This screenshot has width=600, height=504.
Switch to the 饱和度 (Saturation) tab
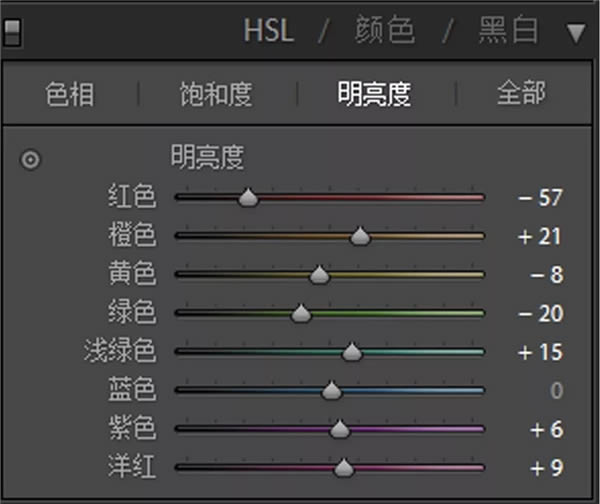pos(216,95)
